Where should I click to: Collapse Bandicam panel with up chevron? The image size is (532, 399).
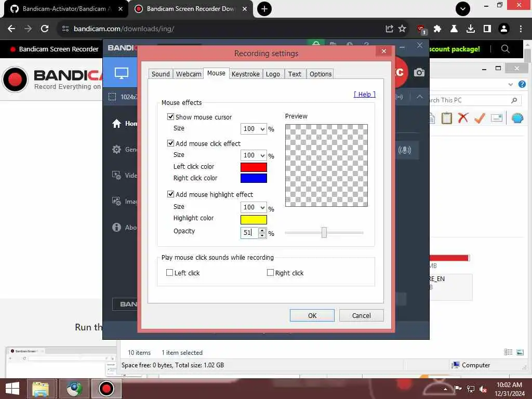click(420, 97)
